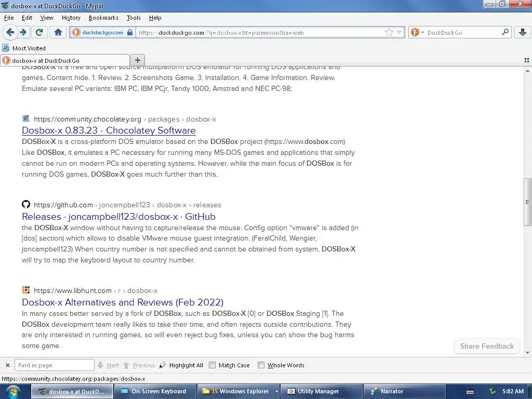
Task: Open the Help menu
Action: (155, 18)
